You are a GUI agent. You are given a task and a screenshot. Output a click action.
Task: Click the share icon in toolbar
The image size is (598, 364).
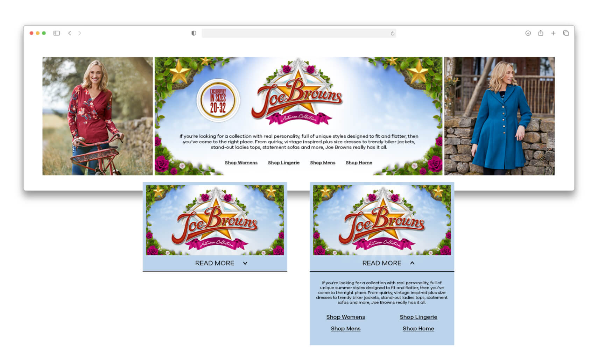click(x=540, y=33)
